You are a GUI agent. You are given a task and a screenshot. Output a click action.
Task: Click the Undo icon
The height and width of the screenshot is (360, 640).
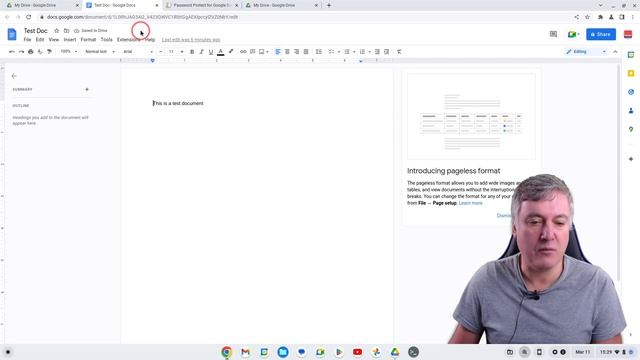coord(12,52)
